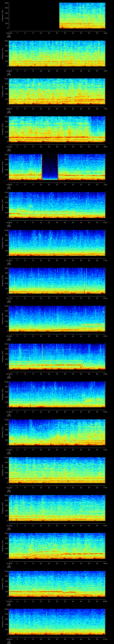This screenshot has width=114, height=644.
Task: Click the spectrogram panel starting at 8:11:00
Action: (57, 281)
